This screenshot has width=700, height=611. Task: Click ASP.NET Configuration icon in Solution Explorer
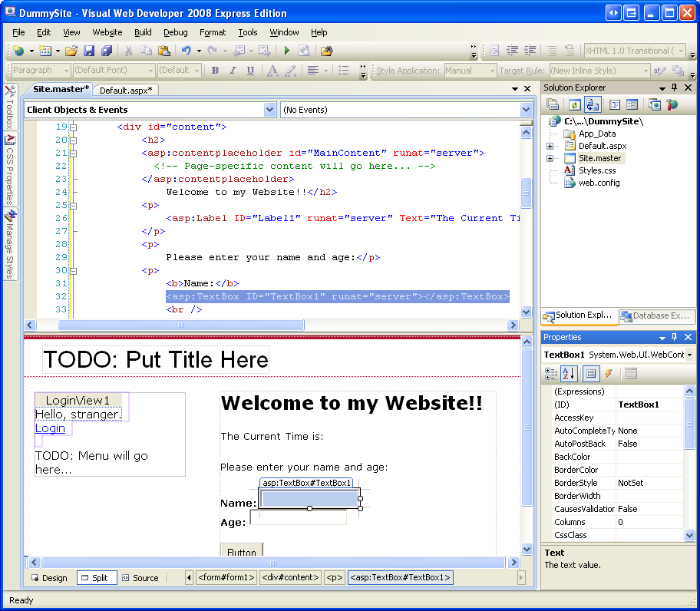672,105
